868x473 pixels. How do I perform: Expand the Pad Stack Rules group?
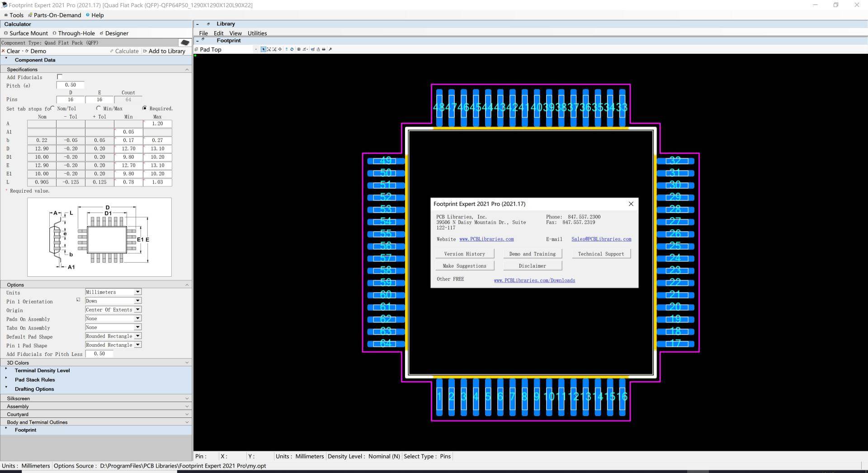pyautogui.click(x=6, y=378)
